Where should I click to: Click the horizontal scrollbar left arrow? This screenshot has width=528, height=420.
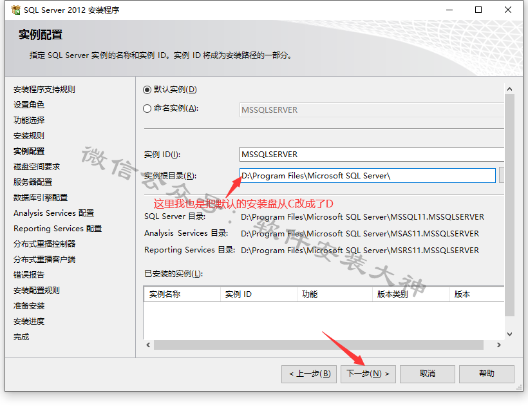tap(148, 345)
